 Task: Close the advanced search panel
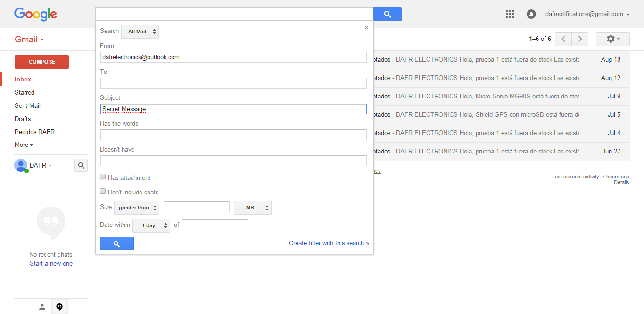[366, 28]
